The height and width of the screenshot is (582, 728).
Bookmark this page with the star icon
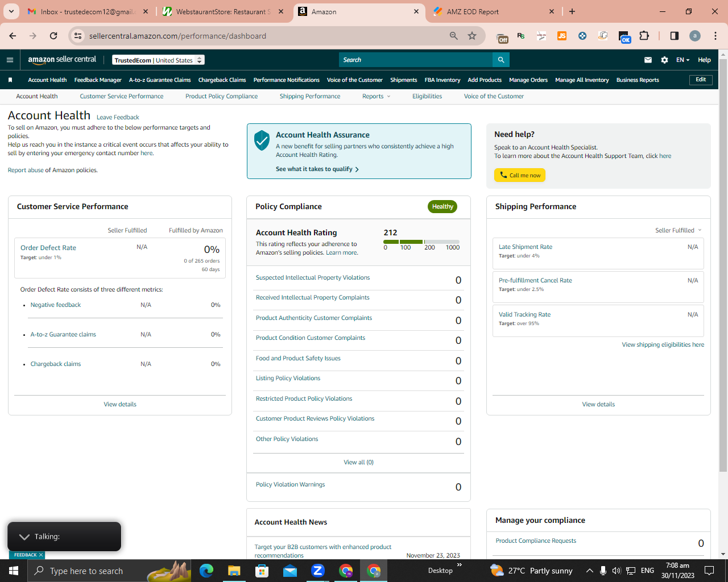tap(472, 36)
